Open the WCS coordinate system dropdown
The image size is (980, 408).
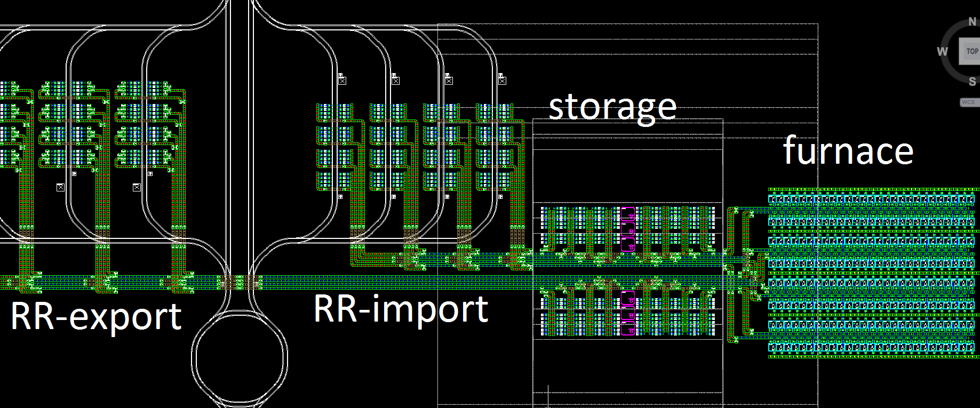tap(969, 102)
